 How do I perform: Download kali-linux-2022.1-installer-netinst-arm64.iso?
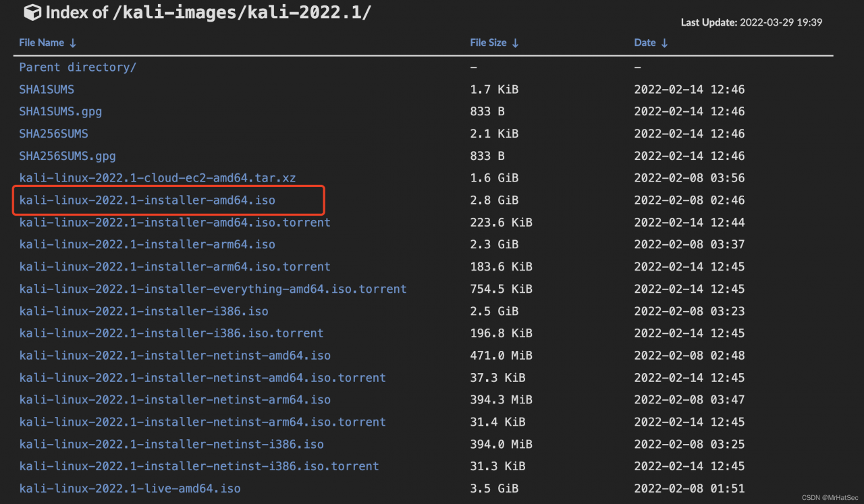(175, 400)
